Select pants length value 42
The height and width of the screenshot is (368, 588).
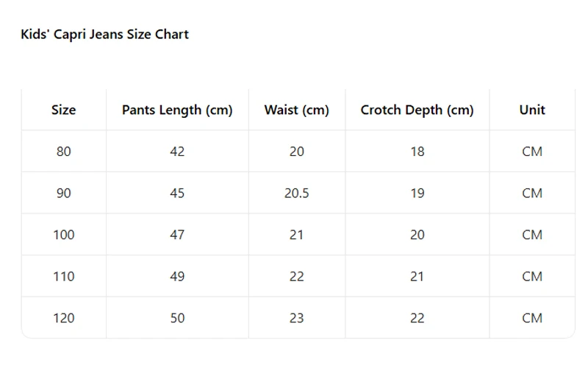[177, 152]
